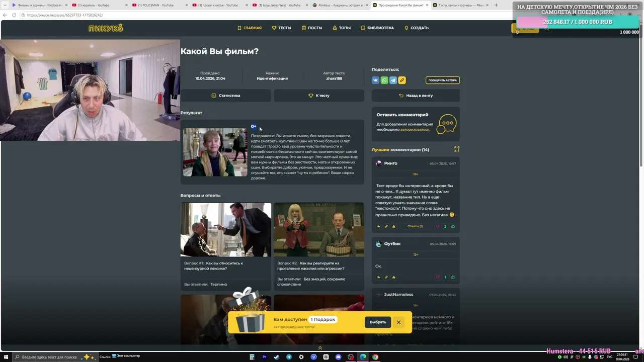Click the scroll-to-top chevron at page bottom
Viewport: 644px width, 362px height.
[320, 348]
